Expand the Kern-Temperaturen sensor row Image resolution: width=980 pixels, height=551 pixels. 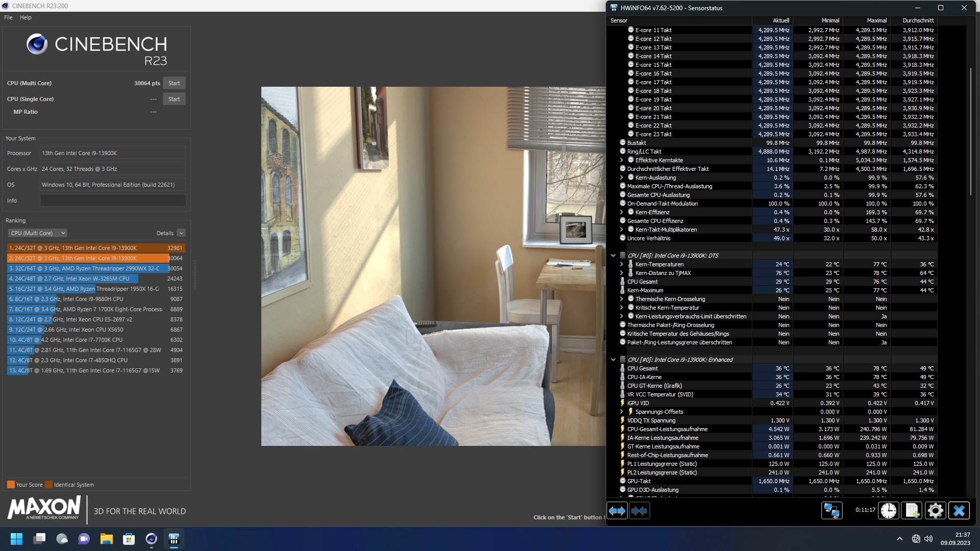[621, 264]
